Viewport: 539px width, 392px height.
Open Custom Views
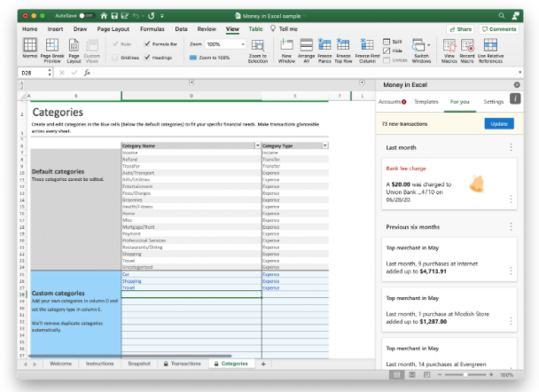(92, 51)
